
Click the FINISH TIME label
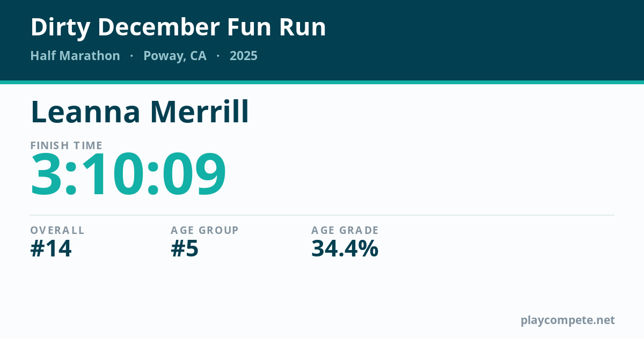point(67,145)
